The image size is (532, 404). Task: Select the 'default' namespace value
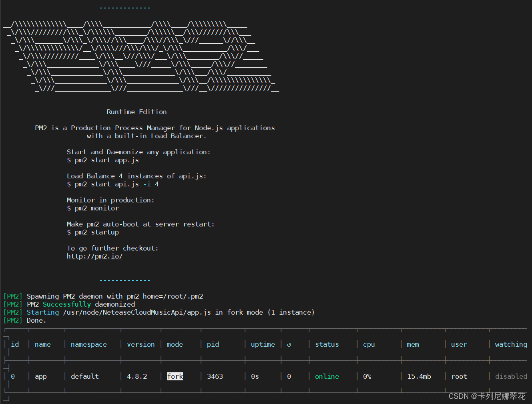(85, 376)
